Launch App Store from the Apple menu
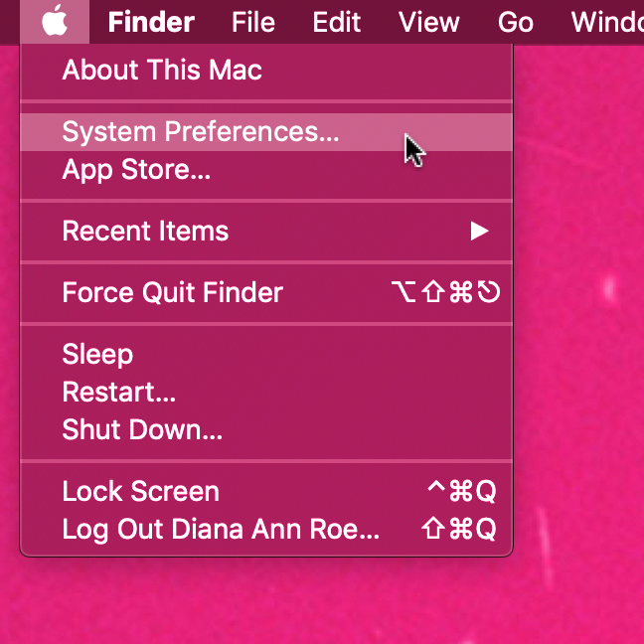The image size is (644, 644). coord(136,170)
